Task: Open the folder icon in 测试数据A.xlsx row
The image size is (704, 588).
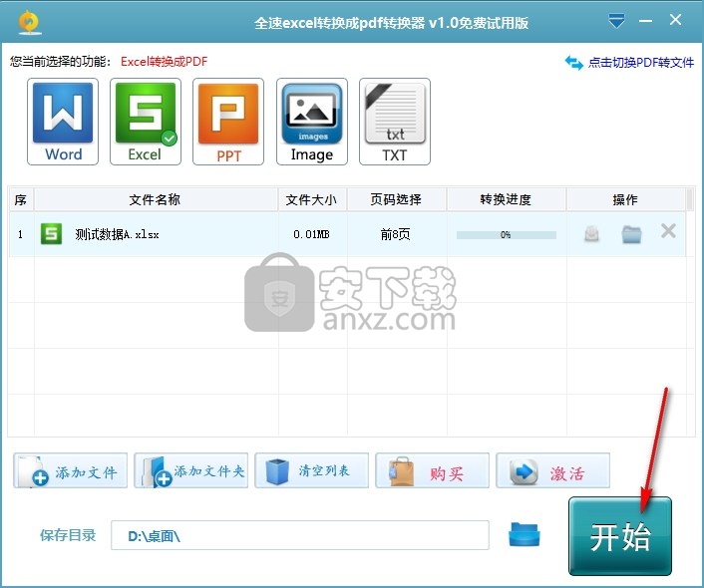Action: (631, 234)
